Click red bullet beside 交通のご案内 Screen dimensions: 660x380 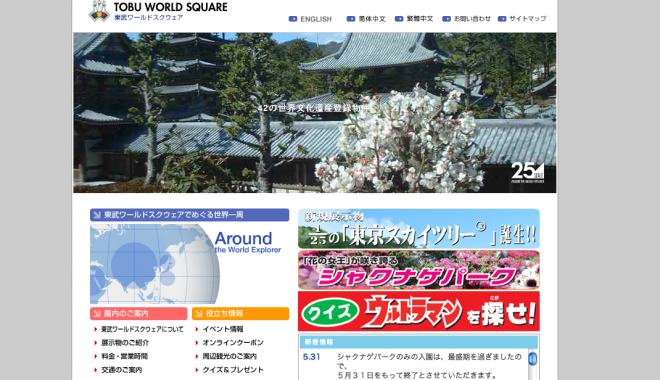coord(96,370)
